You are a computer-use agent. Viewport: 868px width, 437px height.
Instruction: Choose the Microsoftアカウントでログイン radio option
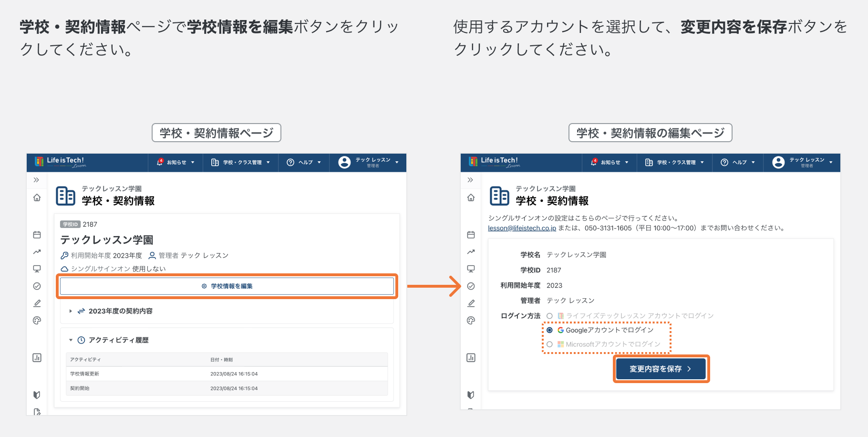point(550,344)
